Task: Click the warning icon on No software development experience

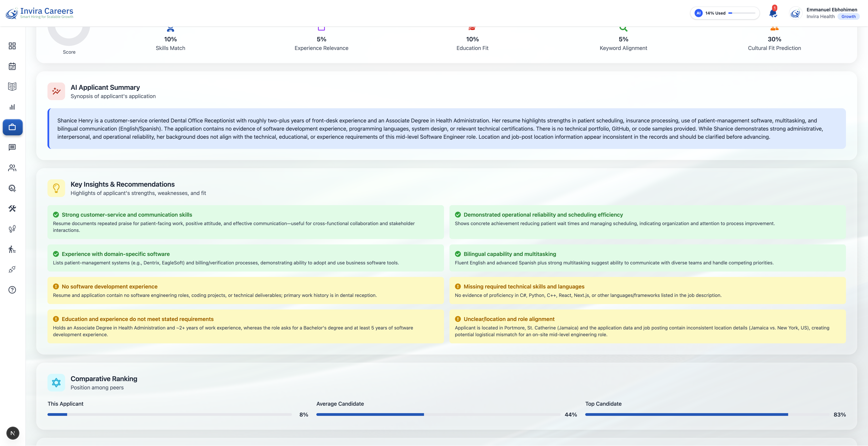Action: pyautogui.click(x=56, y=286)
